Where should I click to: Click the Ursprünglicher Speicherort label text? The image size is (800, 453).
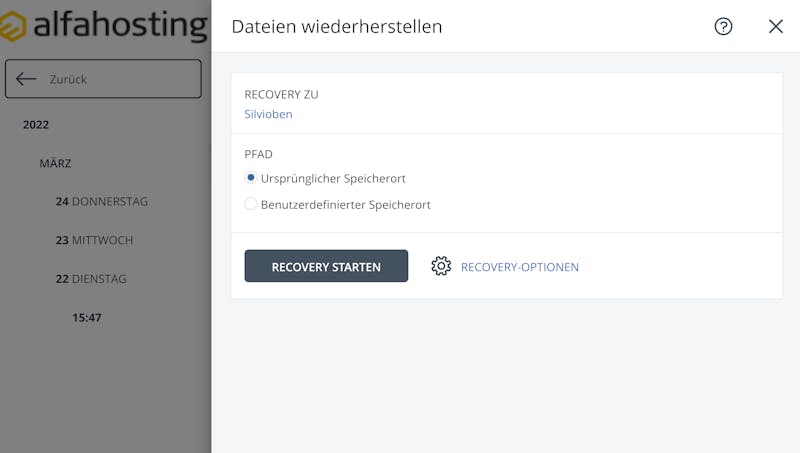tap(333, 179)
